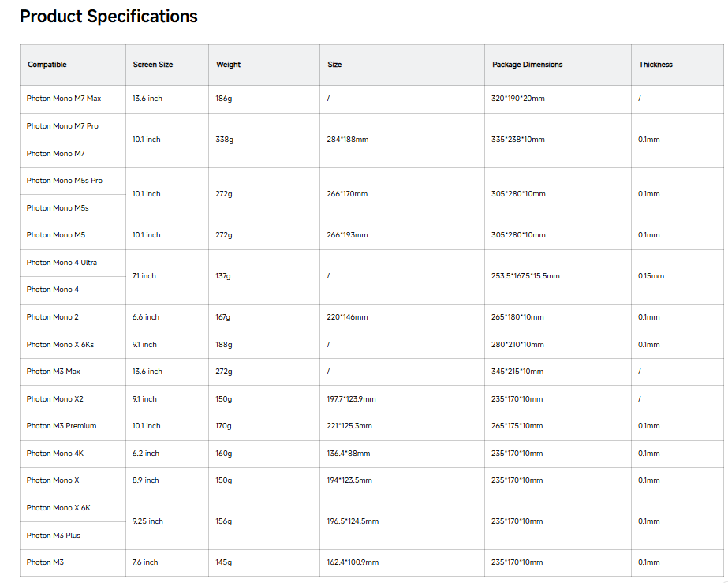Select the Photon Mono X 6Ks row
The height and width of the screenshot is (583, 728).
(x=61, y=345)
